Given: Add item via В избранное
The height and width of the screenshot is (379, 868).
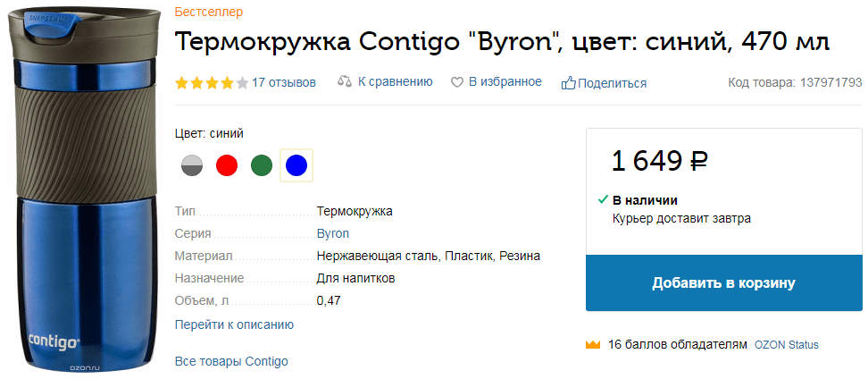Looking at the screenshot, I should (505, 82).
